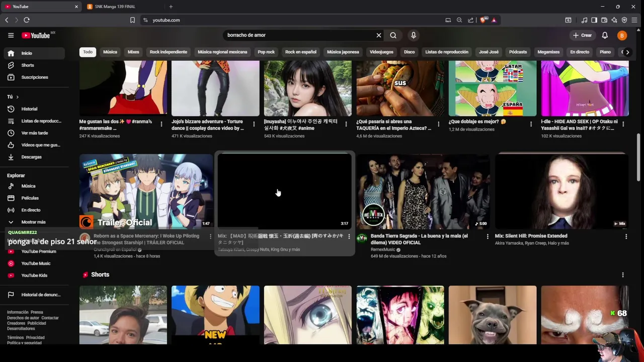
Task: Open the Términos footer link
Action: tap(15, 338)
